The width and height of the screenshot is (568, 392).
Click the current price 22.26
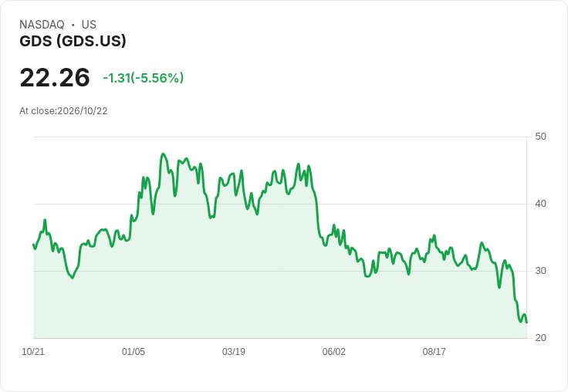pyautogui.click(x=55, y=77)
